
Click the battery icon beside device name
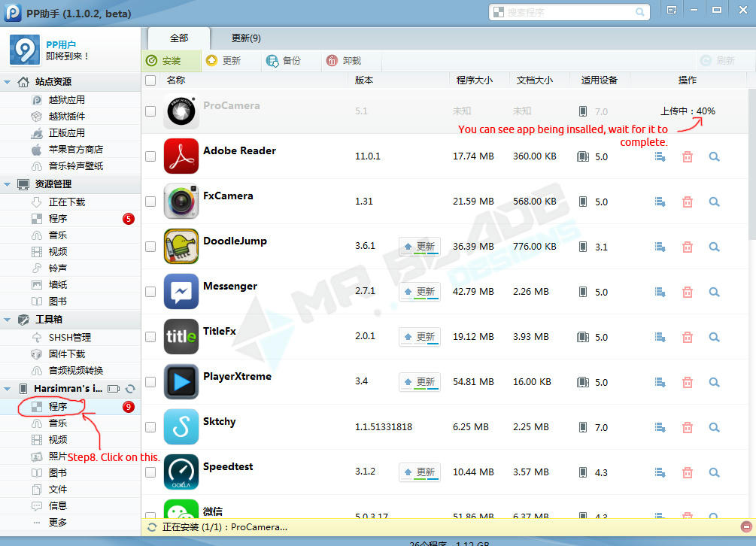point(114,388)
